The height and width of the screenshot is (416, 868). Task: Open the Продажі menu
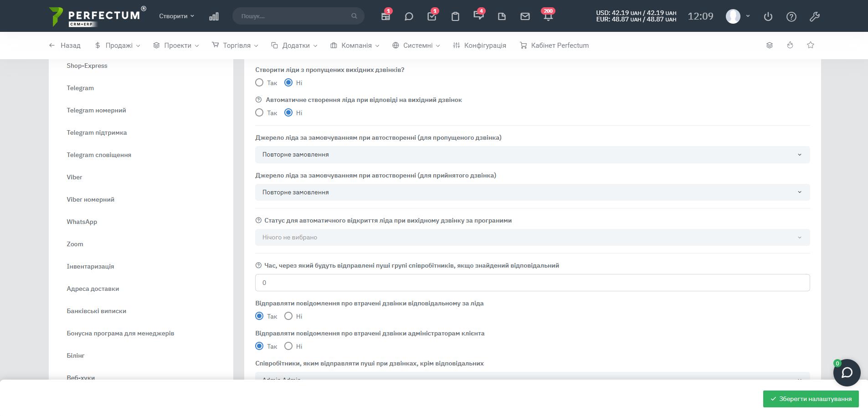[x=118, y=46]
